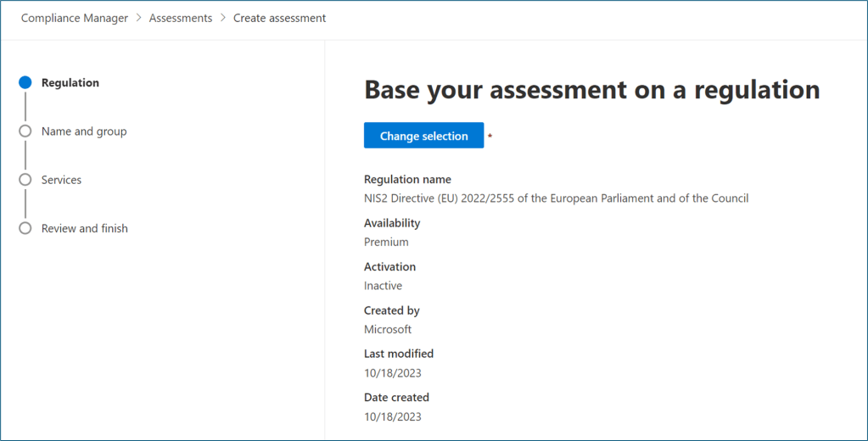Click the Review and finish step circle
The width and height of the screenshot is (868, 441).
tap(25, 228)
